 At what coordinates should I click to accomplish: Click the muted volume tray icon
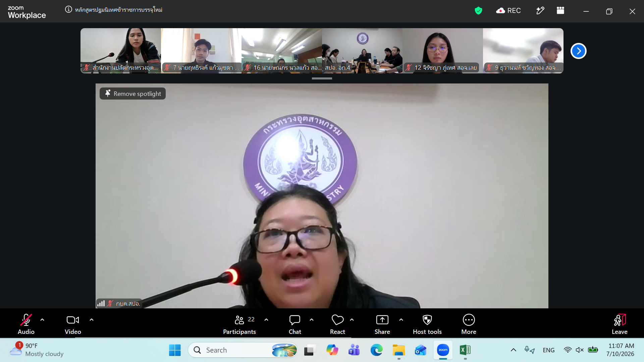[580, 350]
